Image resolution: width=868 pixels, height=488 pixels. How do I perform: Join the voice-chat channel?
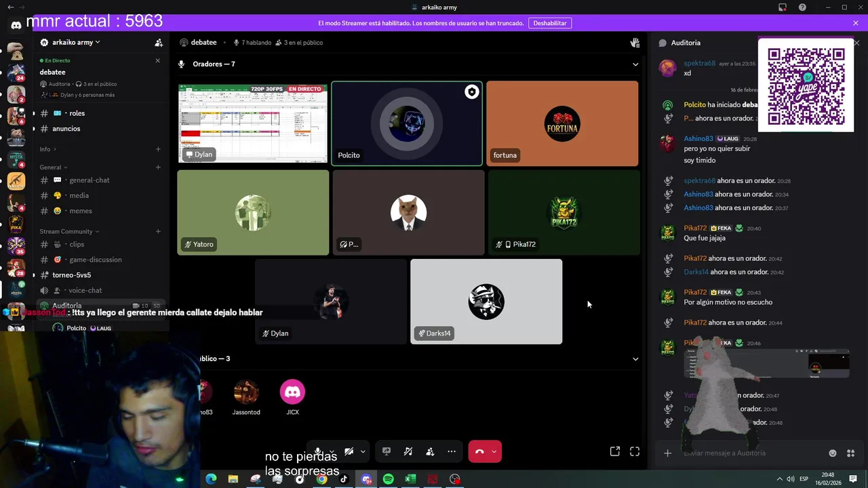100,290
